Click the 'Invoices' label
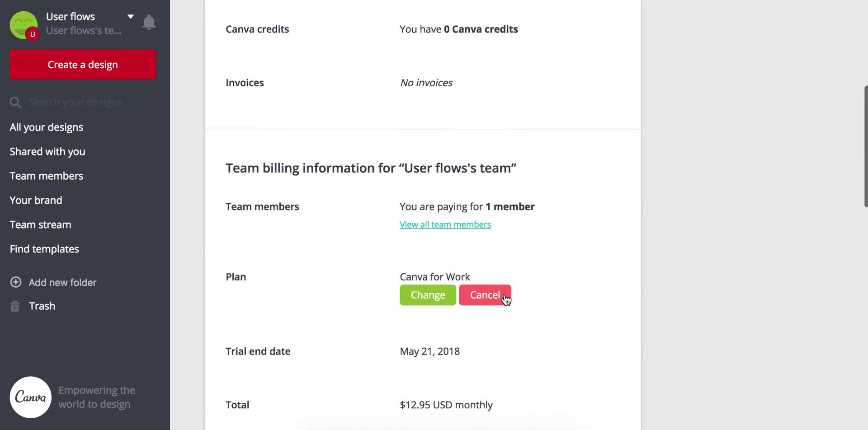This screenshot has height=430, width=868. 245,83
